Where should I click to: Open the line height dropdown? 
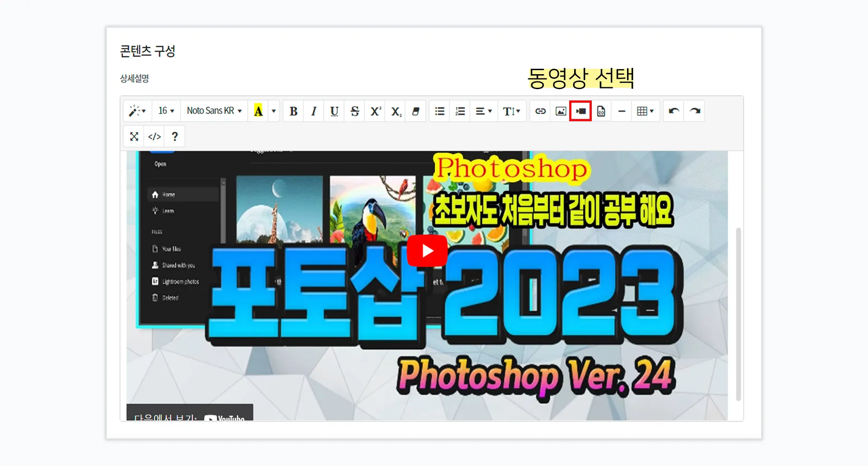point(512,111)
